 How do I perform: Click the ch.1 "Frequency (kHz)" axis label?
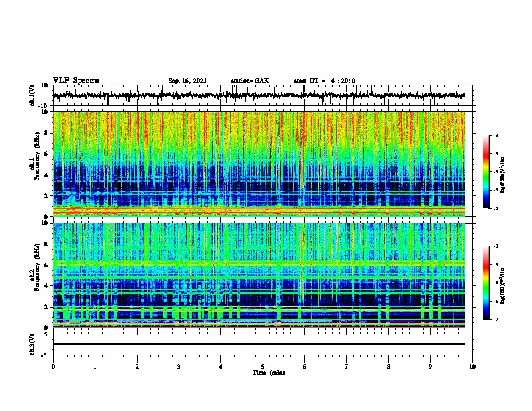[x=37, y=156]
